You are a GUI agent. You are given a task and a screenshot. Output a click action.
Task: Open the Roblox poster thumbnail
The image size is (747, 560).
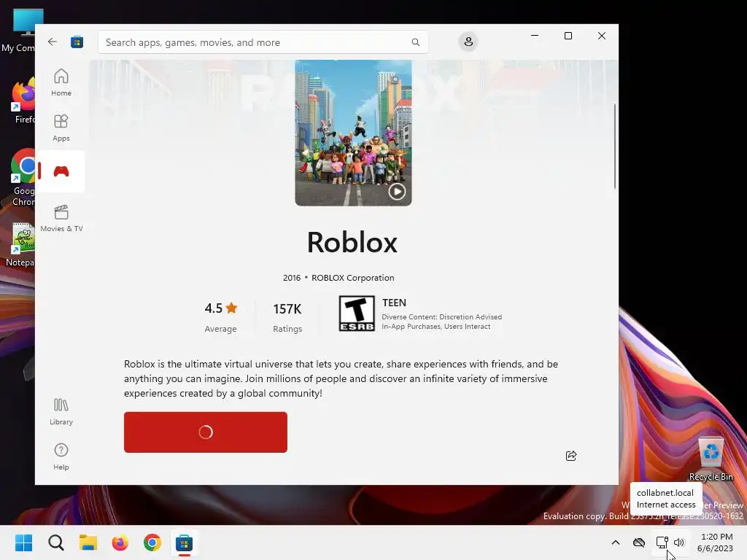pyautogui.click(x=353, y=133)
